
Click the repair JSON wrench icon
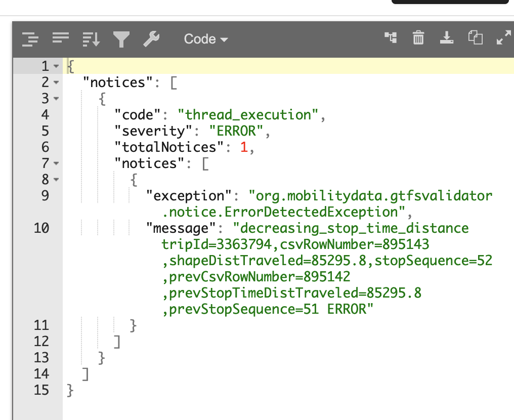(x=151, y=39)
